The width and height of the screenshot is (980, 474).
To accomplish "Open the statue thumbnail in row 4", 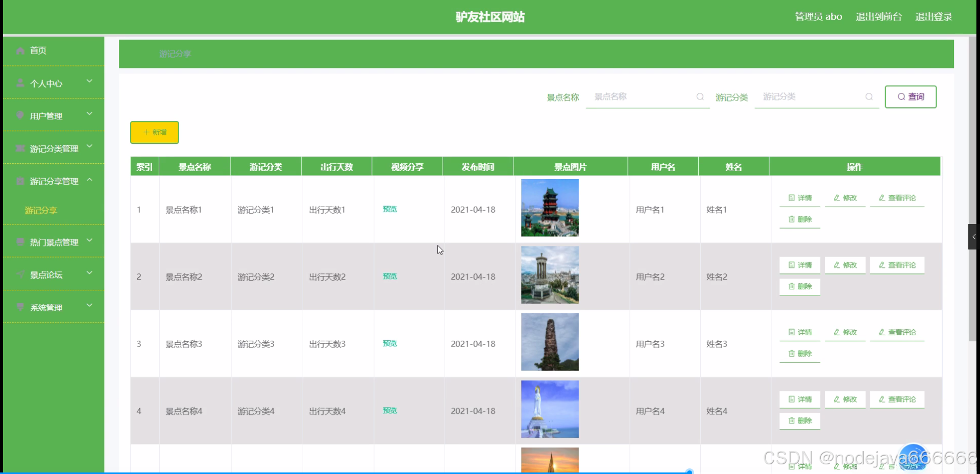I will tap(550, 409).
